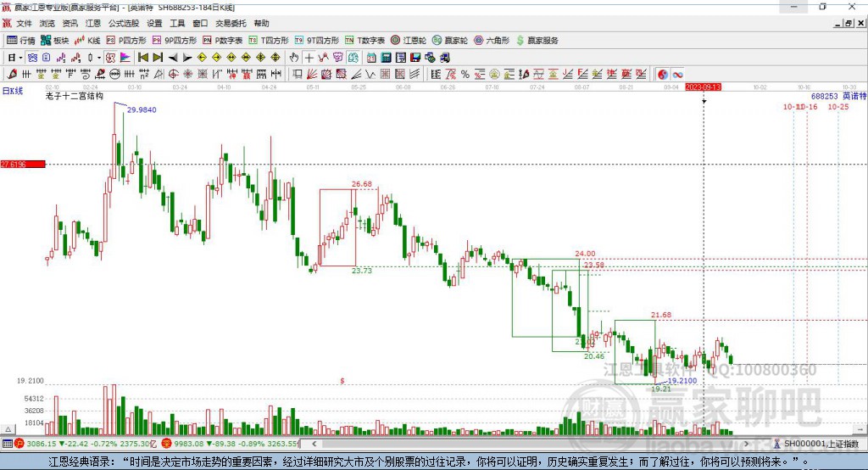Image resolution: width=868 pixels, height=470 pixels.
Task: Open the P四方形 tool
Action: tap(126, 41)
